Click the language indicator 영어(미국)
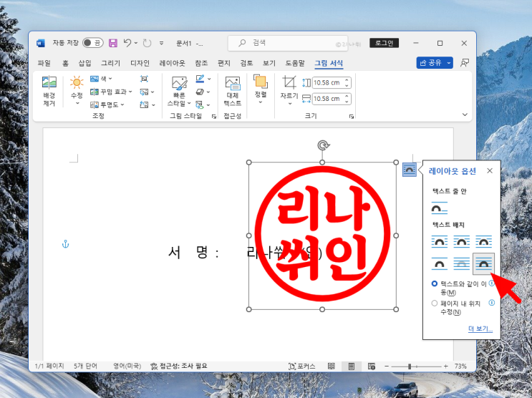 coord(127,366)
